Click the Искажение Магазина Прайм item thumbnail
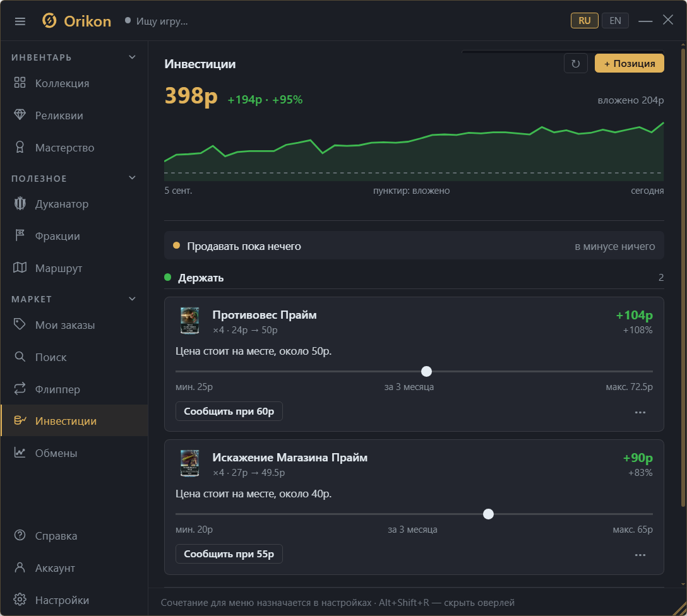This screenshot has height=616, width=687. [189, 463]
